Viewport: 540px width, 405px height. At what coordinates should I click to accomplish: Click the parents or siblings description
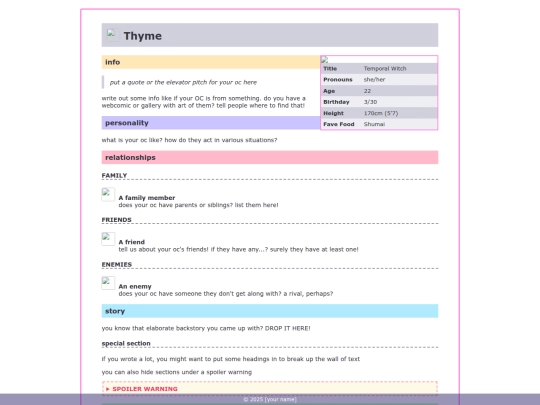click(x=198, y=205)
